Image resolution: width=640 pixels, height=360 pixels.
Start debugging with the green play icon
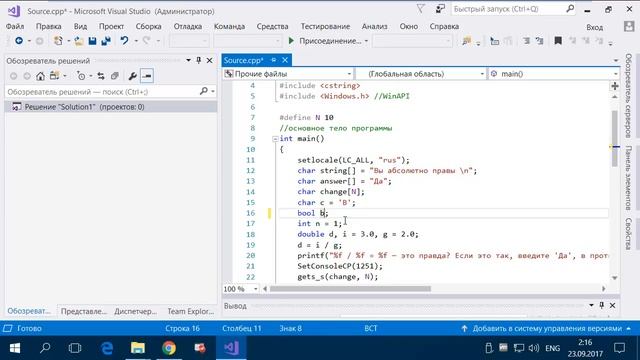click(291, 41)
